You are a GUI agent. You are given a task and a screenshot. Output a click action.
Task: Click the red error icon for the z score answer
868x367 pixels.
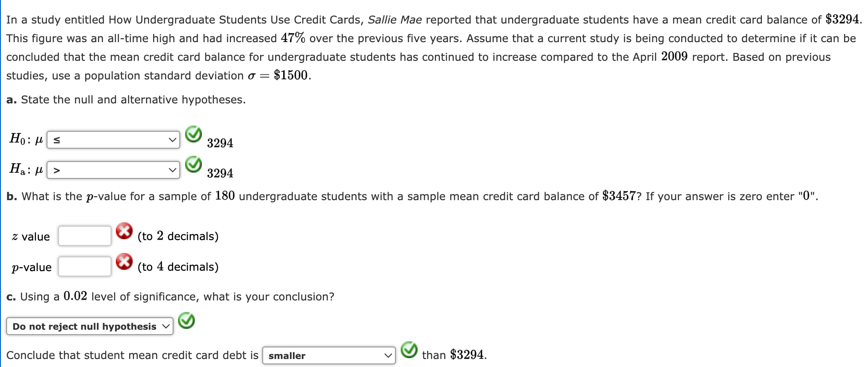[x=124, y=230]
